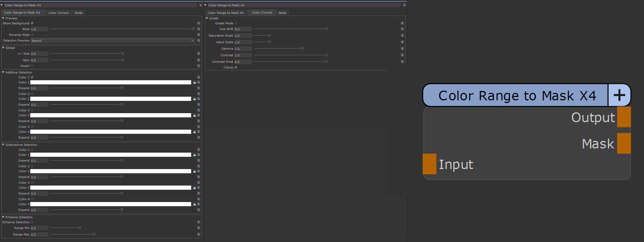Click the Gain slider in Global section
The image size is (644, 242).
tap(122, 60)
